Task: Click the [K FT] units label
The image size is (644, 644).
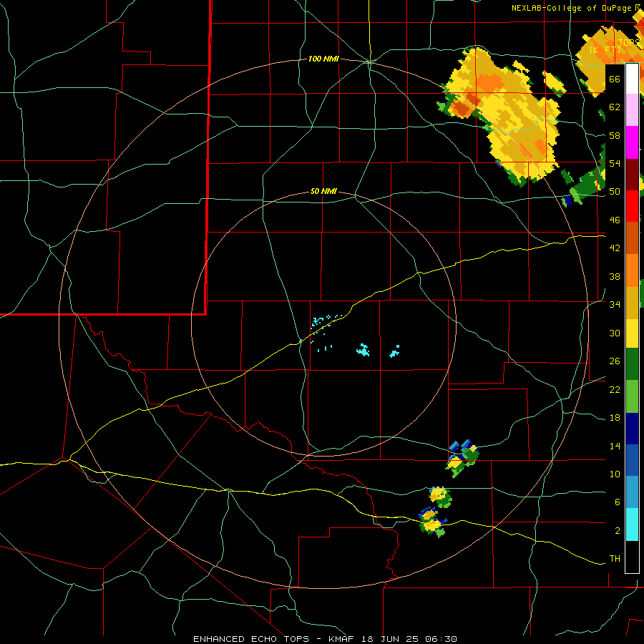Action: 605,49
